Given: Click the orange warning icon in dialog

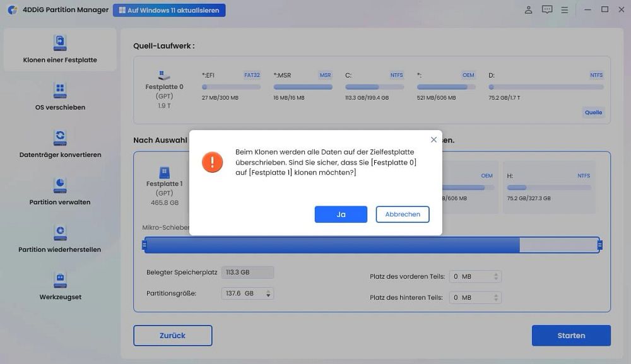Looking at the screenshot, I should [212, 162].
